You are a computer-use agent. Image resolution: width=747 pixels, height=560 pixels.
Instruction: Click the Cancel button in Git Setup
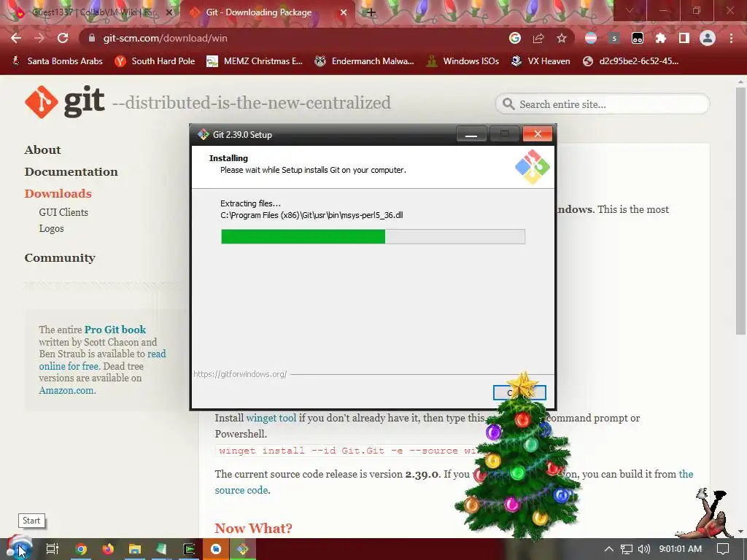(519, 392)
